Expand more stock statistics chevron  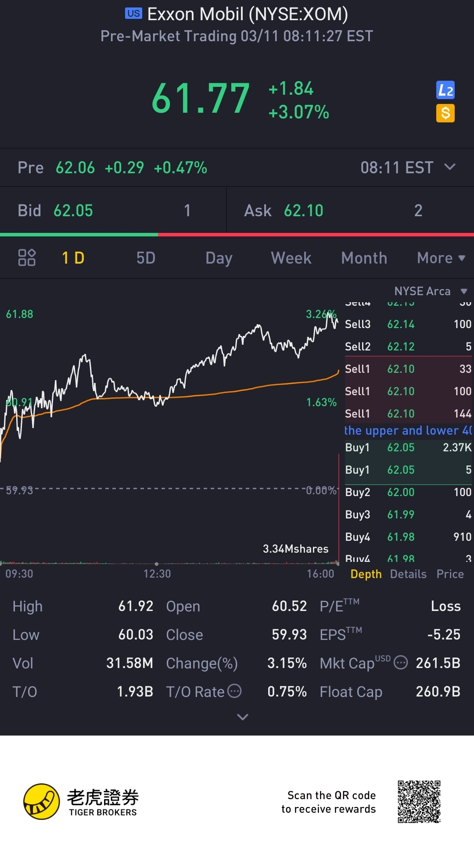tap(243, 717)
